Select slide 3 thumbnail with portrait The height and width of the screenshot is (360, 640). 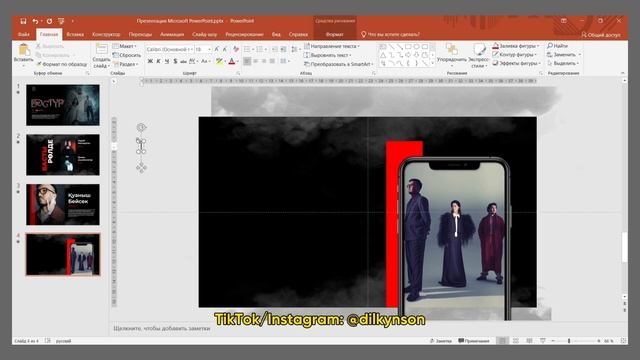point(63,204)
